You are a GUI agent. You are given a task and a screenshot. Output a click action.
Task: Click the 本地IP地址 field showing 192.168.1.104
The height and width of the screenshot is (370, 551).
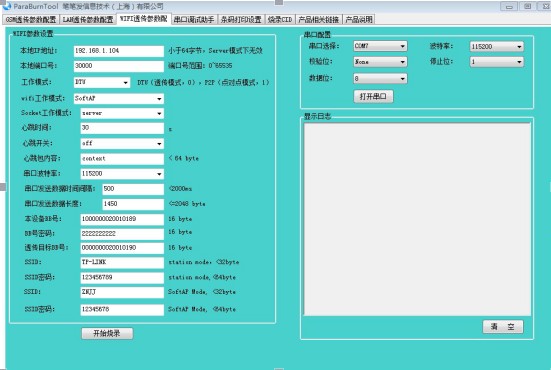pos(119,51)
